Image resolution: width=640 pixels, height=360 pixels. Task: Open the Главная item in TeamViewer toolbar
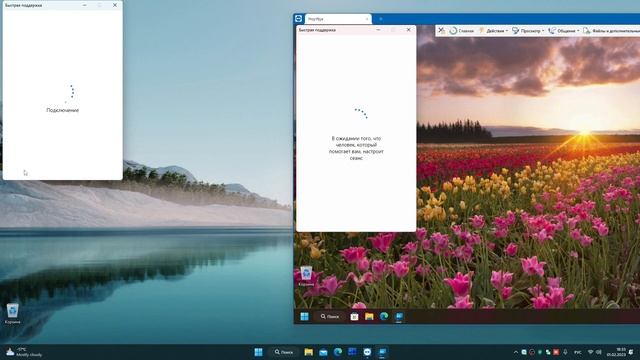tap(462, 31)
